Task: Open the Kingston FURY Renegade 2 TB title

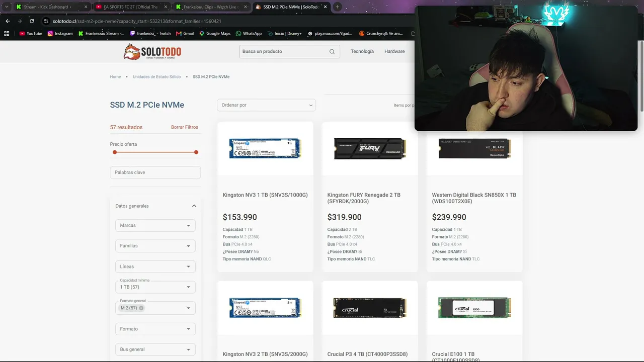Action: pyautogui.click(x=364, y=198)
